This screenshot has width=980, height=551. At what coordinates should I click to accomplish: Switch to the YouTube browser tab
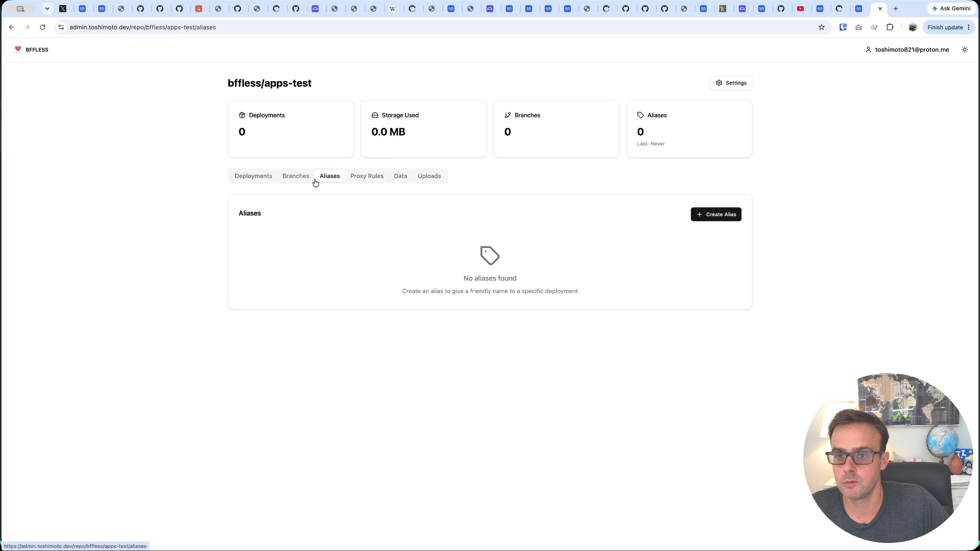tap(800, 8)
